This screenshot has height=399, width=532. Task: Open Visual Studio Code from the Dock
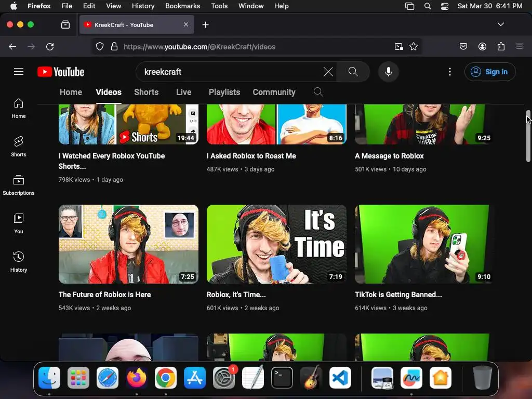pyautogui.click(x=340, y=377)
